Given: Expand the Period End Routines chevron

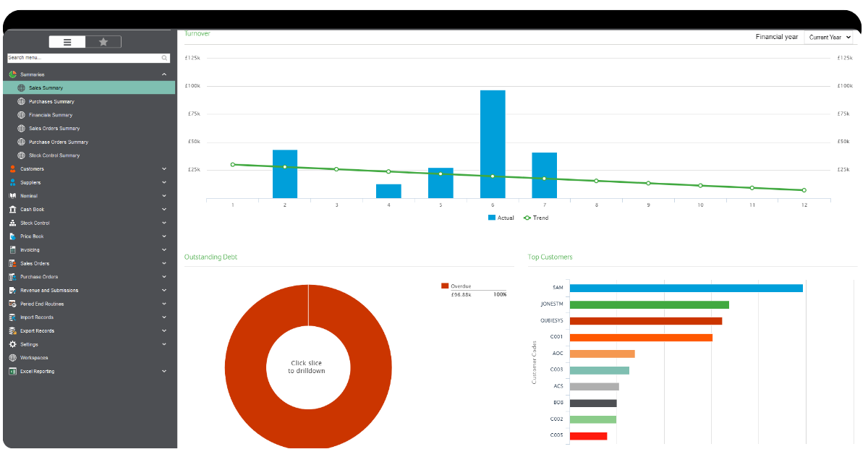Looking at the screenshot, I should click(x=164, y=304).
